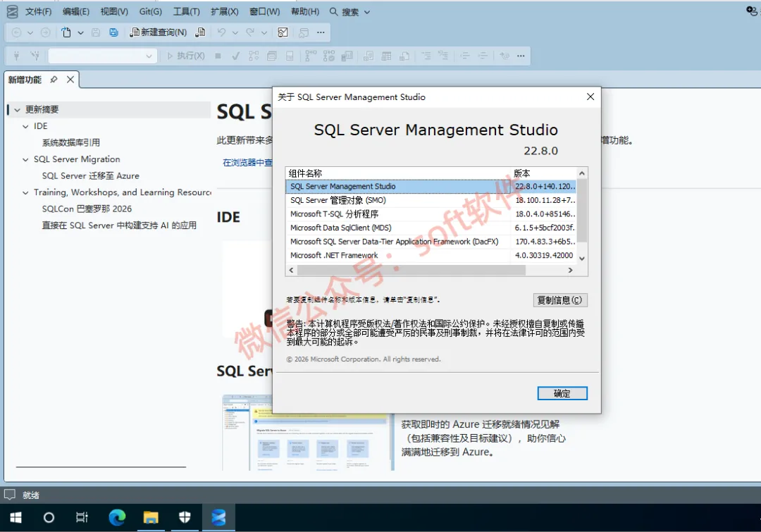The height and width of the screenshot is (532, 761).
Task: Click component list scroll down arrow
Action: click(x=582, y=259)
